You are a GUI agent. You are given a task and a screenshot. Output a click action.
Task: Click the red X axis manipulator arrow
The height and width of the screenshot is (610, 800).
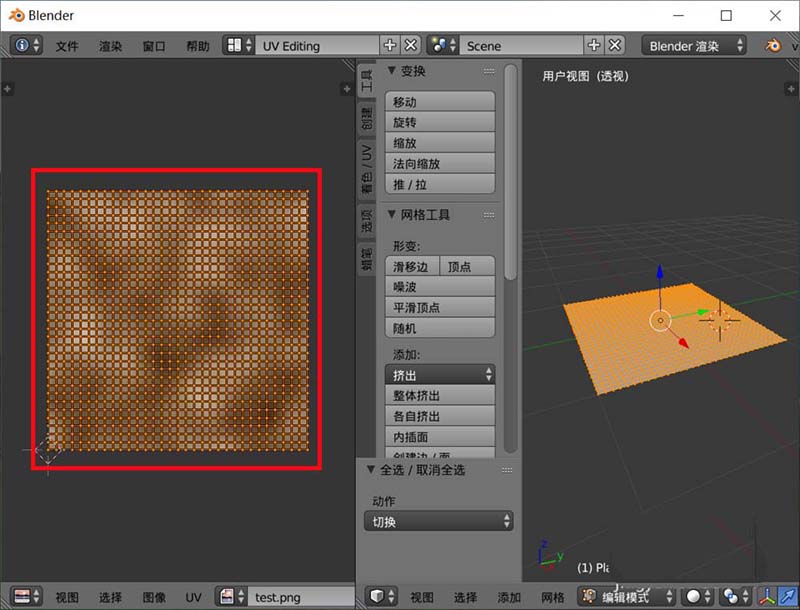tap(683, 343)
